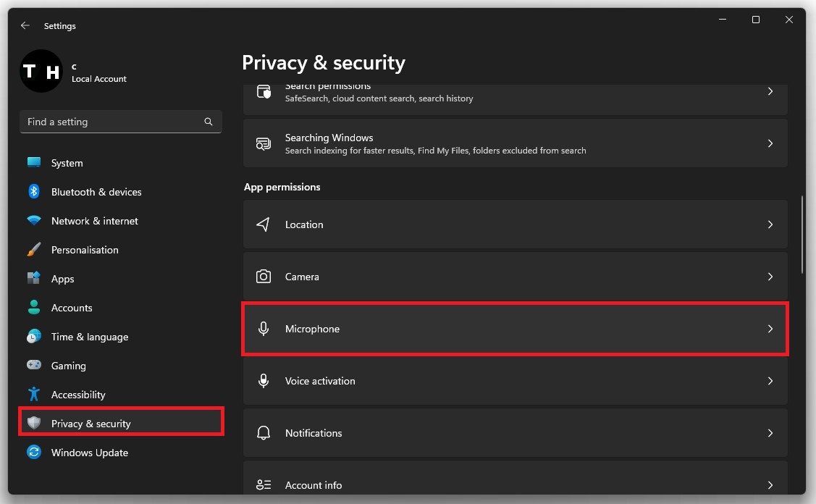
Task: Click the Account info icon
Action: [264, 484]
